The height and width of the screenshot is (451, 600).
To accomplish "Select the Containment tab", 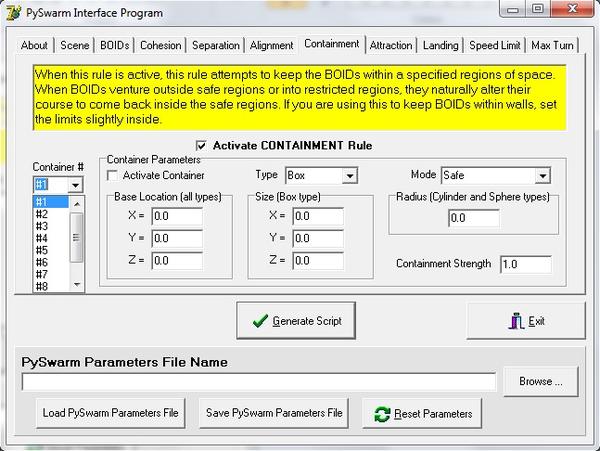I will (332, 44).
